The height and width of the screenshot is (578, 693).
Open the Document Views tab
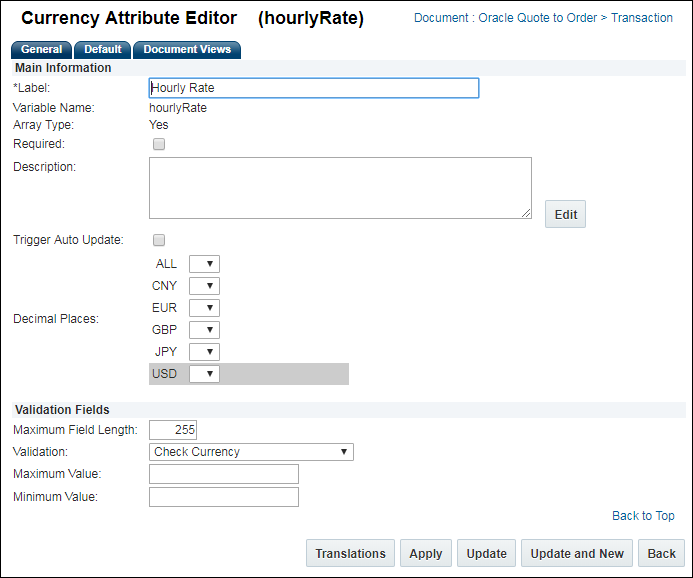tap(187, 49)
